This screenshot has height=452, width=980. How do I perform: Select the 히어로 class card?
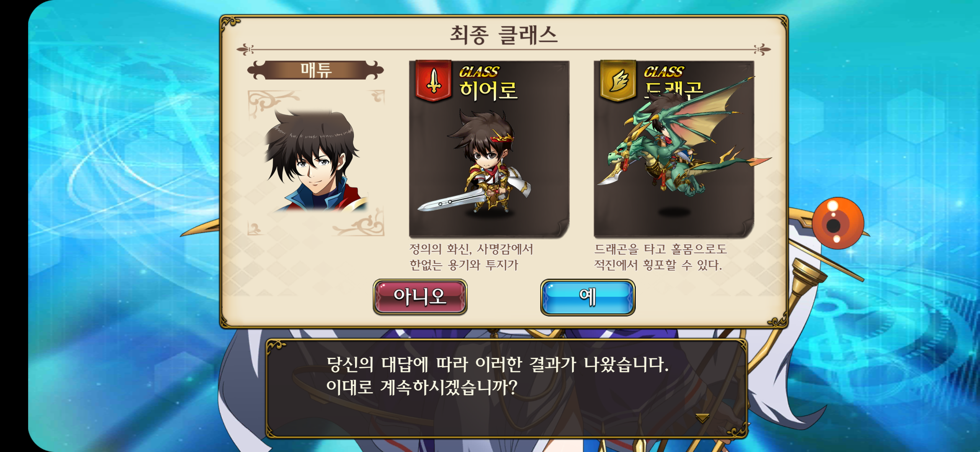[x=489, y=149]
